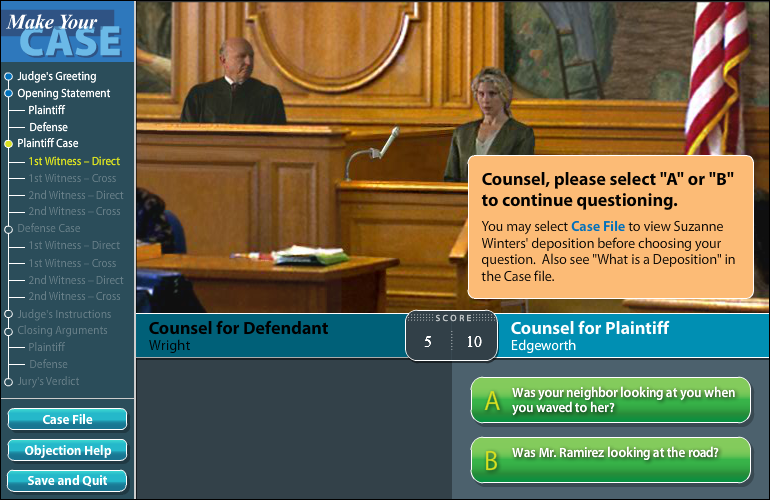Click the Judge's Instructions progress dot
Viewport: 770px width, 500px height.
click(8, 314)
